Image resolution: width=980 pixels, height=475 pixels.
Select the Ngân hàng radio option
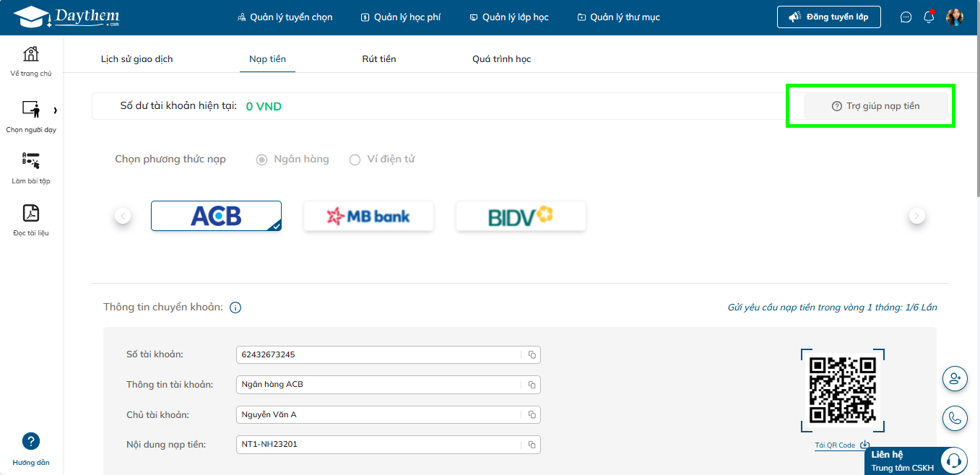click(262, 160)
